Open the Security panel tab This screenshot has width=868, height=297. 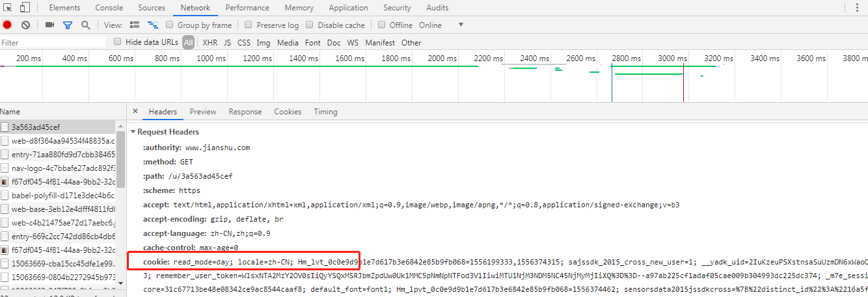397,8
